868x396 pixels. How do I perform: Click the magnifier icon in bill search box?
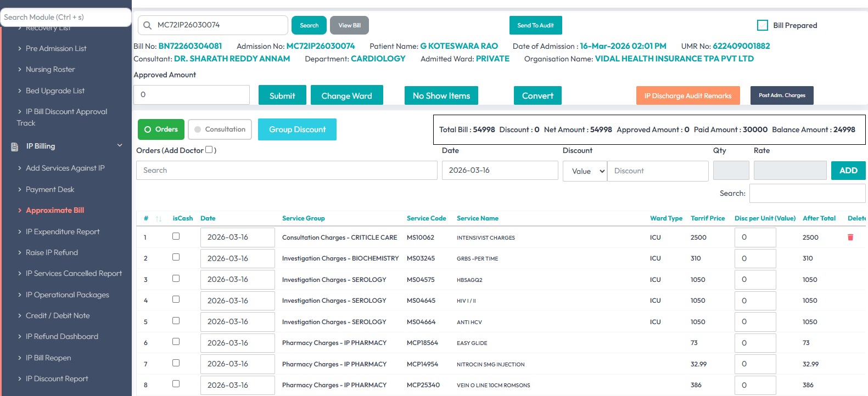pos(147,25)
